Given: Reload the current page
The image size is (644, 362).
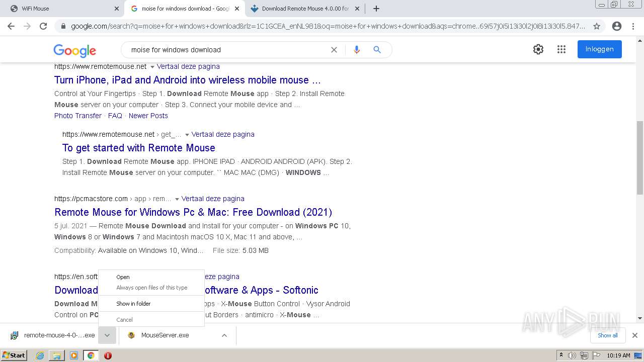Looking at the screenshot, I should point(43,26).
